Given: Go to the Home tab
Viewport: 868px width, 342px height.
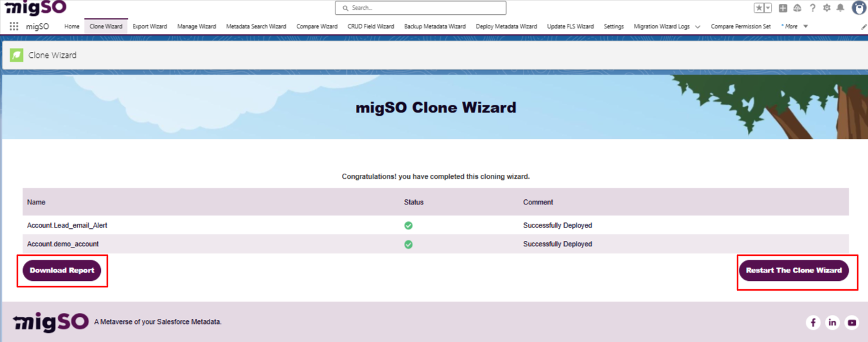Looking at the screenshot, I should tap(72, 26).
